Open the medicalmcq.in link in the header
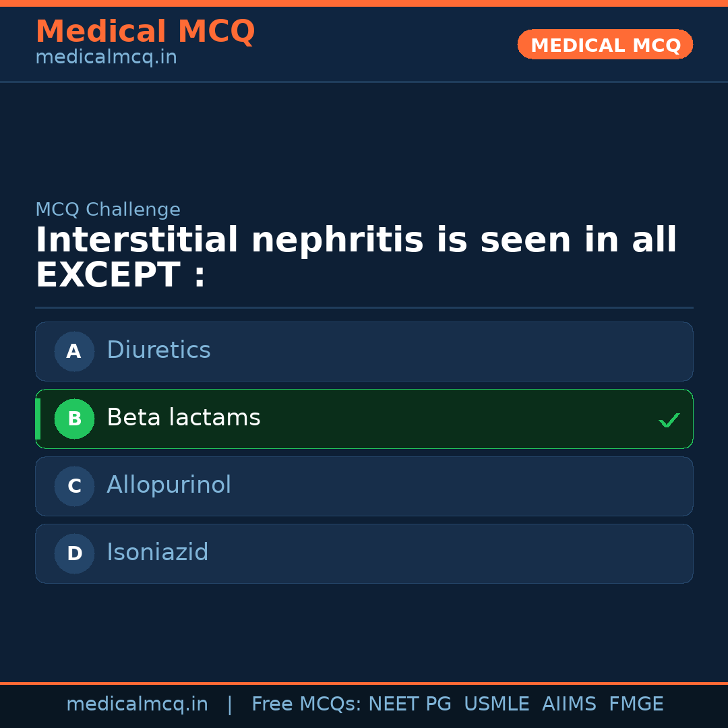The image size is (728, 728). pos(106,58)
